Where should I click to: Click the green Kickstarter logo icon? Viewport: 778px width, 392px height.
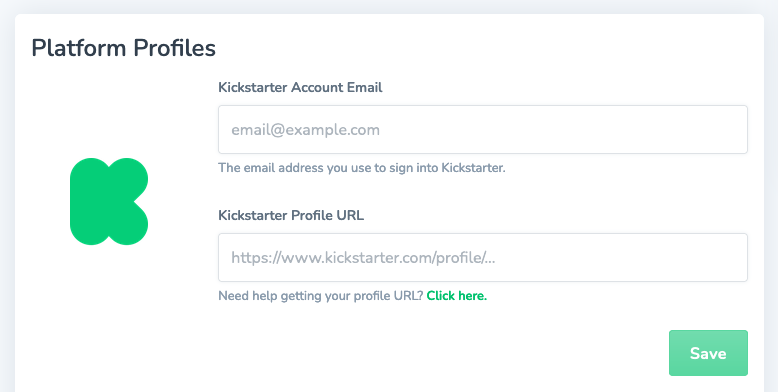[109, 201]
